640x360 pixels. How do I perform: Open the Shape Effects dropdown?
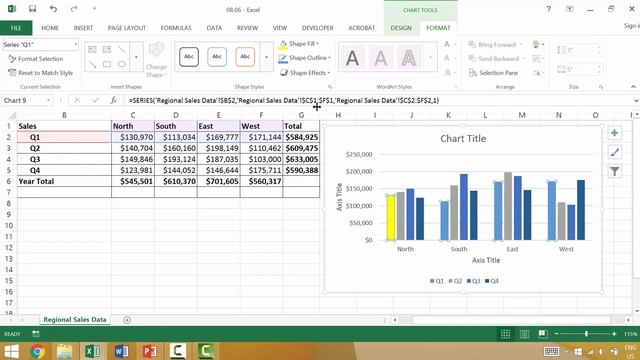tap(304, 73)
